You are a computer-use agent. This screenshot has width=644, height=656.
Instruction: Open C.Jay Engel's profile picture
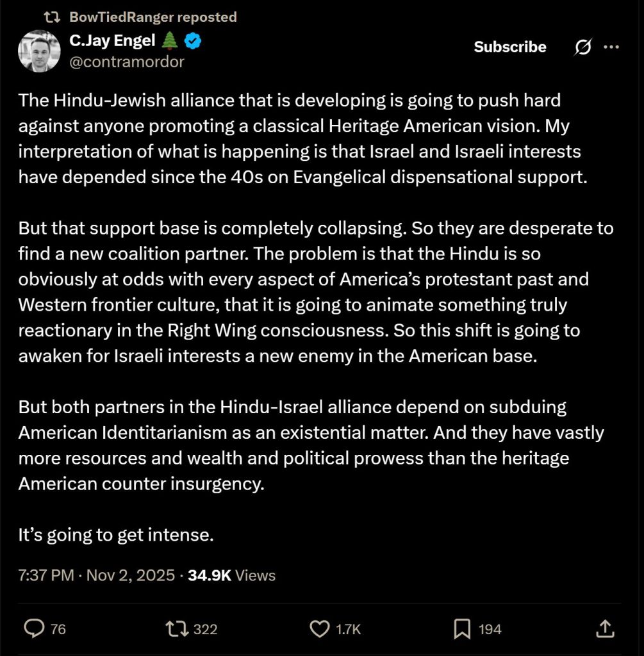39,51
